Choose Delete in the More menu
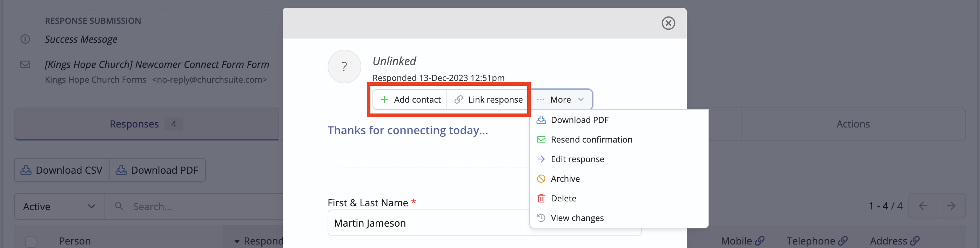 click(619, 198)
